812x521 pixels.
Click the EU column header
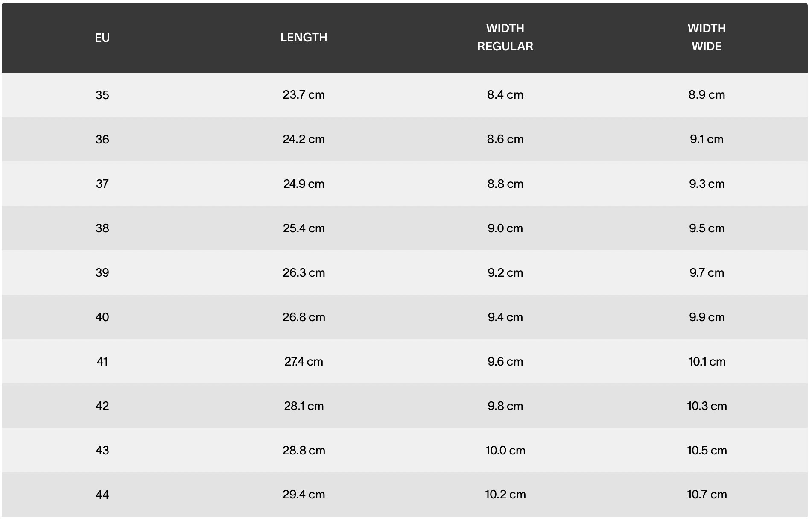102,38
